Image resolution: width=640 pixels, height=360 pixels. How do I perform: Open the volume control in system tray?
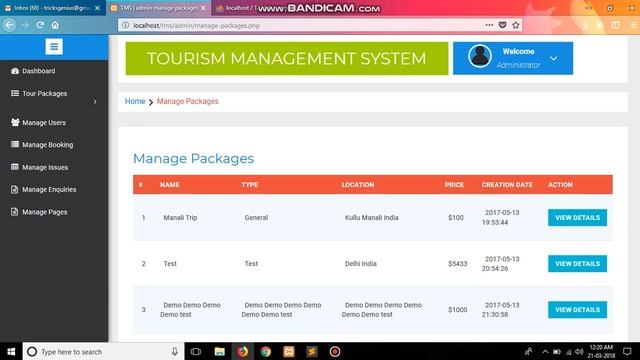(x=579, y=351)
